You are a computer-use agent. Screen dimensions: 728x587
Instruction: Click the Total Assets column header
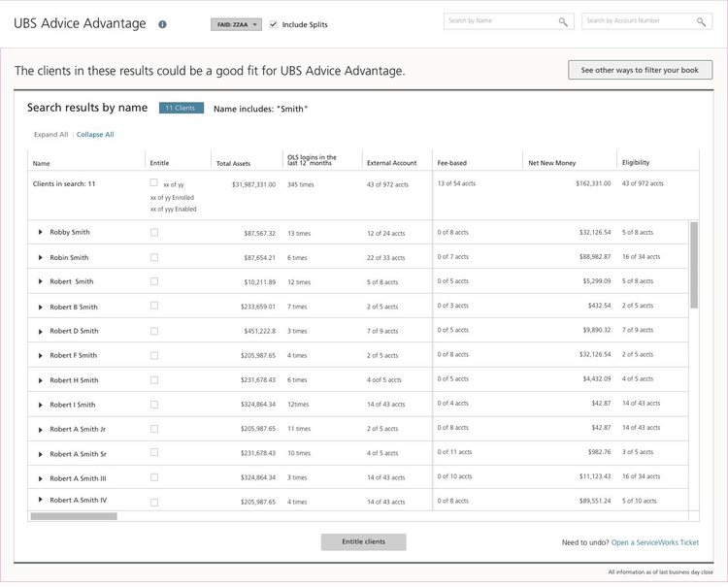tap(233, 163)
